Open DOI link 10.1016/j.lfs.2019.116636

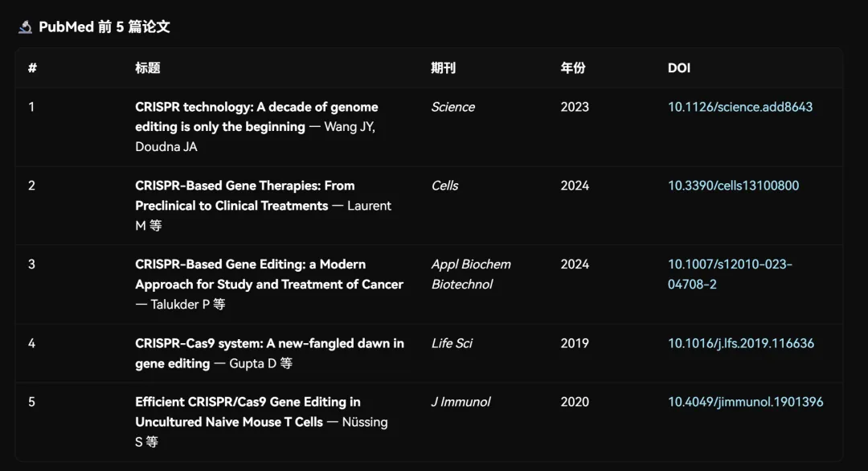pos(741,343)
